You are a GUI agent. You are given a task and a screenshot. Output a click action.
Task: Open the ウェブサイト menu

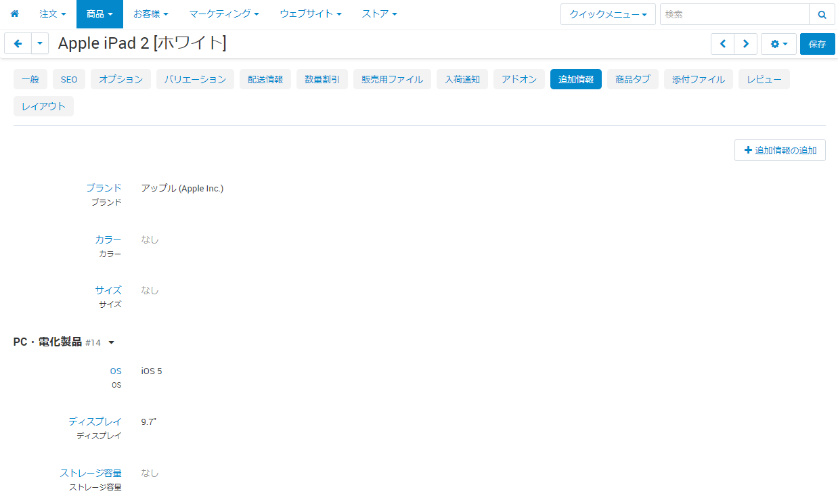coord(310,14)
